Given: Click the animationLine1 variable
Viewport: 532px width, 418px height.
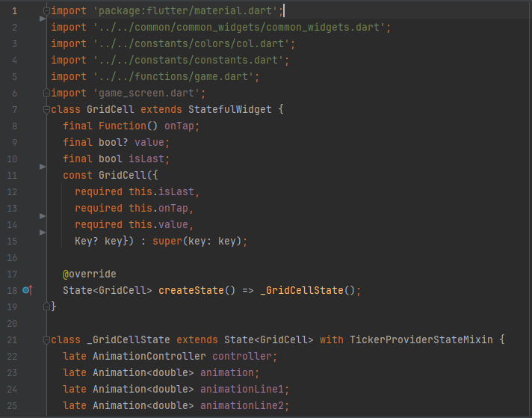Looking at the screenshot, I should (x=242, y=389).
